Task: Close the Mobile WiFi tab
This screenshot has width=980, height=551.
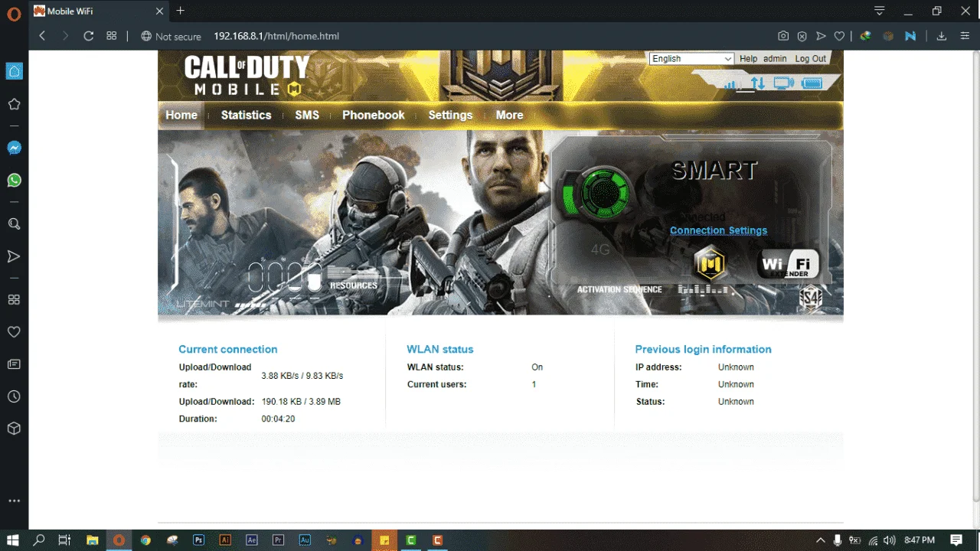Action: point(159,11)
